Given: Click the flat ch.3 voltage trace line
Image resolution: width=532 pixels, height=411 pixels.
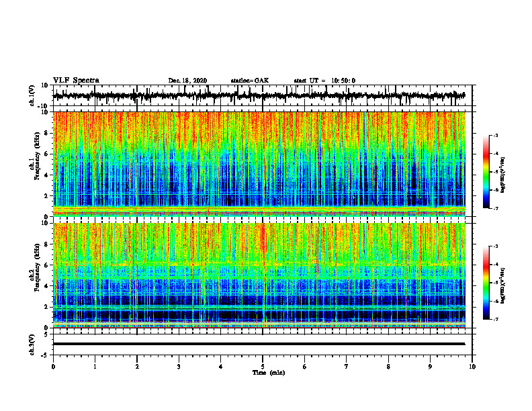Looking at the screenshot, I should coord(259,344).
